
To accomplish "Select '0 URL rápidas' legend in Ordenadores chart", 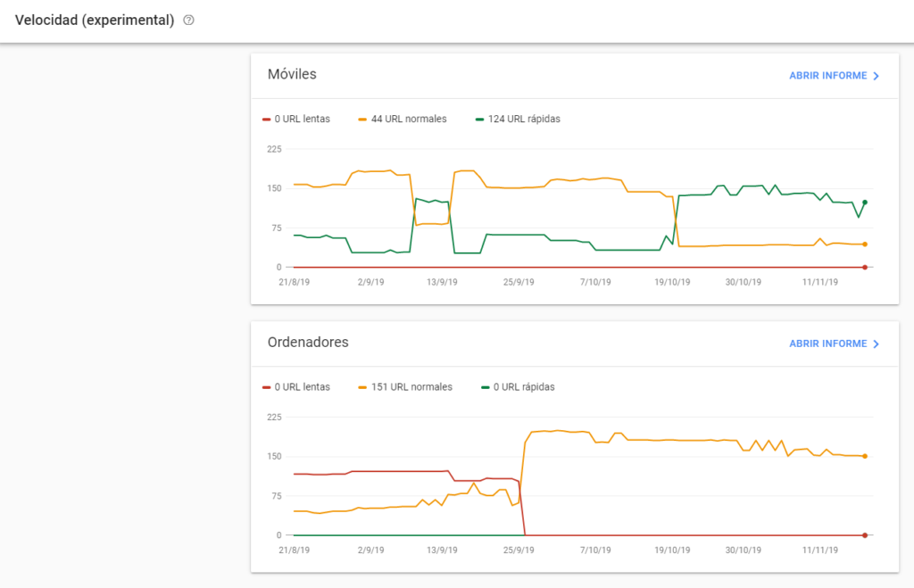I will coord(518,387).
